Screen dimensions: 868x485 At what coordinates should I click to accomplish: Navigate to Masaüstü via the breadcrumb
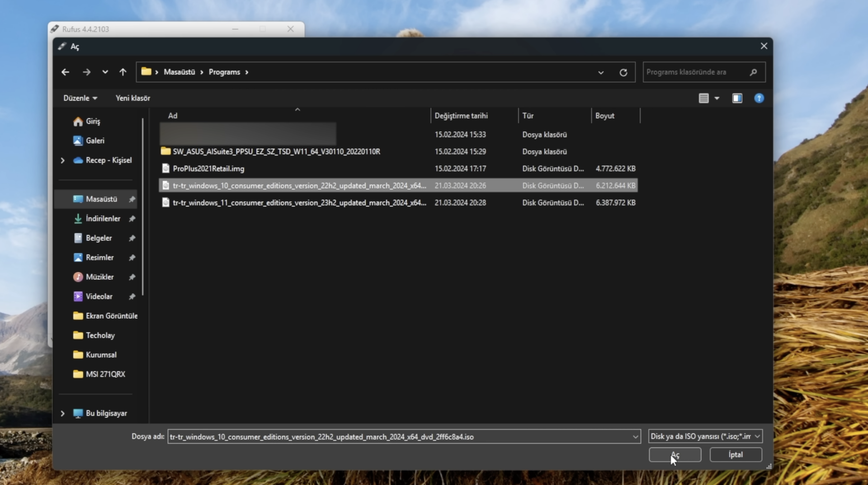click(179, 72)
